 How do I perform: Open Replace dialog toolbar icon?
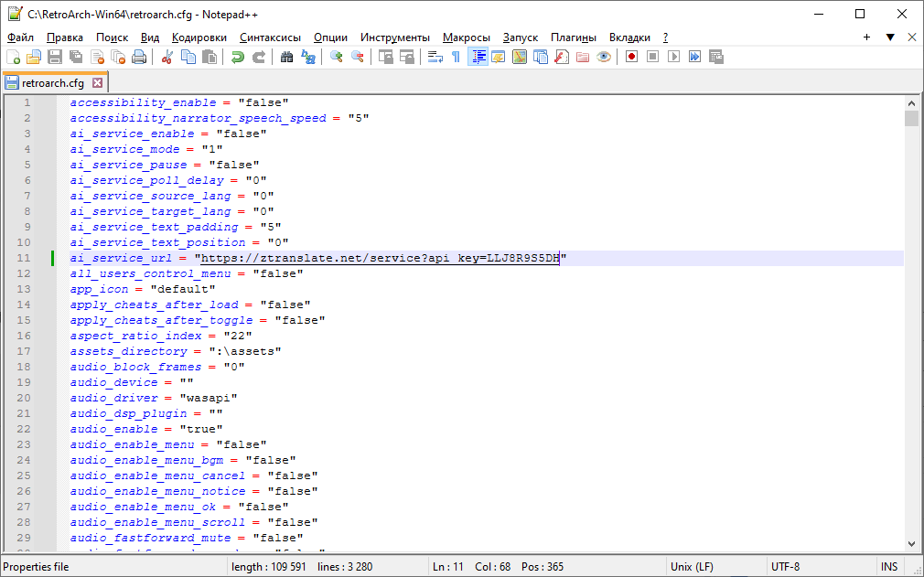coord(308,57)
